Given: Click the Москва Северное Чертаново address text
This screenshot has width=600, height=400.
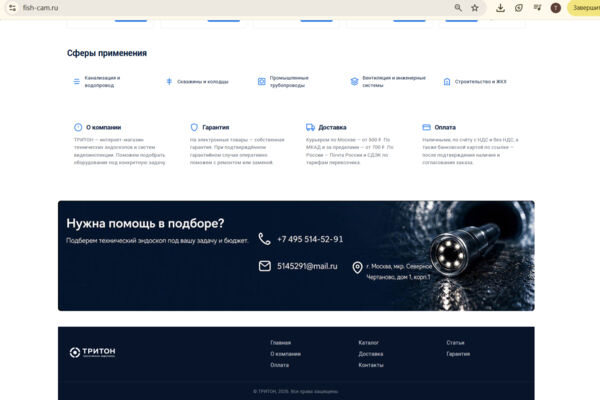Looking at the screenshot, I should point(399,271).
